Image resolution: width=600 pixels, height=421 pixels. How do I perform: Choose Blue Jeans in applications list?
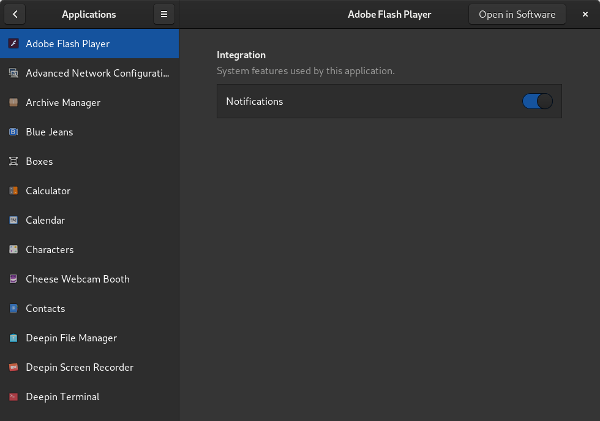pyautogui.click(x=90, y=132)
